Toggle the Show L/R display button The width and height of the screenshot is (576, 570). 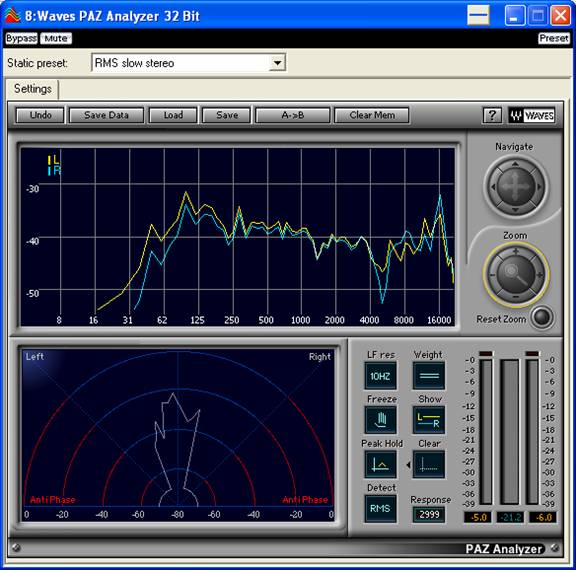pos(429,420)
